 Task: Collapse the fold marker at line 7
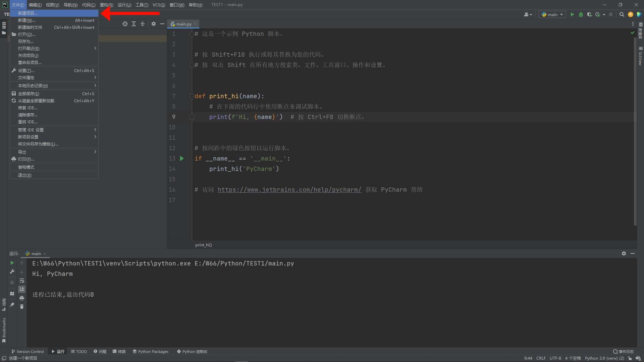(x=192, y=96)
